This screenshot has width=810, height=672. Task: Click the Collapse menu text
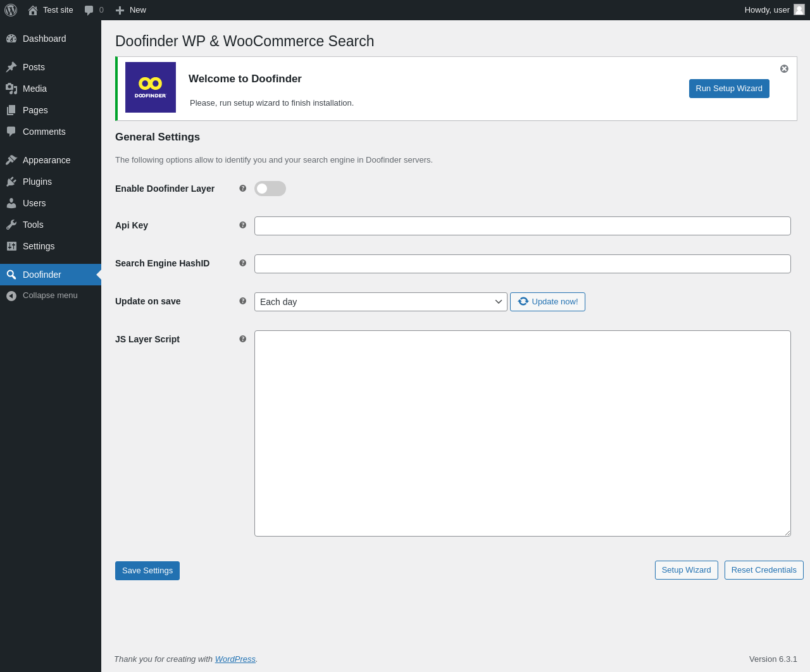50,296
